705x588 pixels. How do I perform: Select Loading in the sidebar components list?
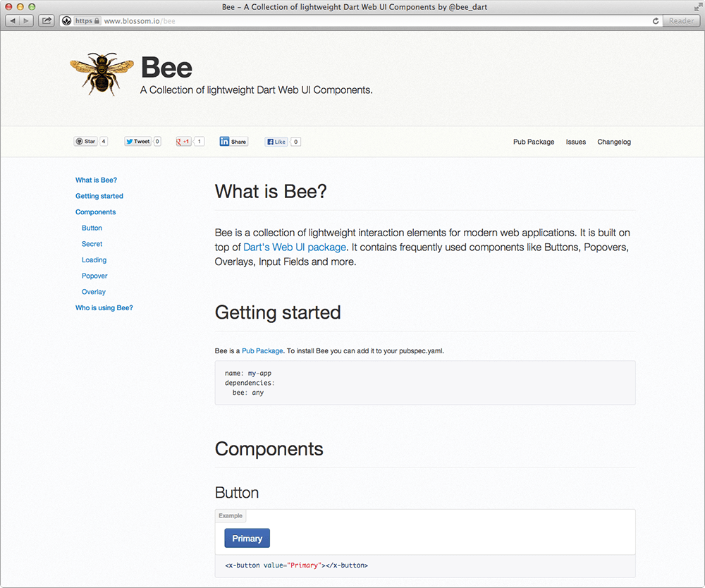coord(94,260)
